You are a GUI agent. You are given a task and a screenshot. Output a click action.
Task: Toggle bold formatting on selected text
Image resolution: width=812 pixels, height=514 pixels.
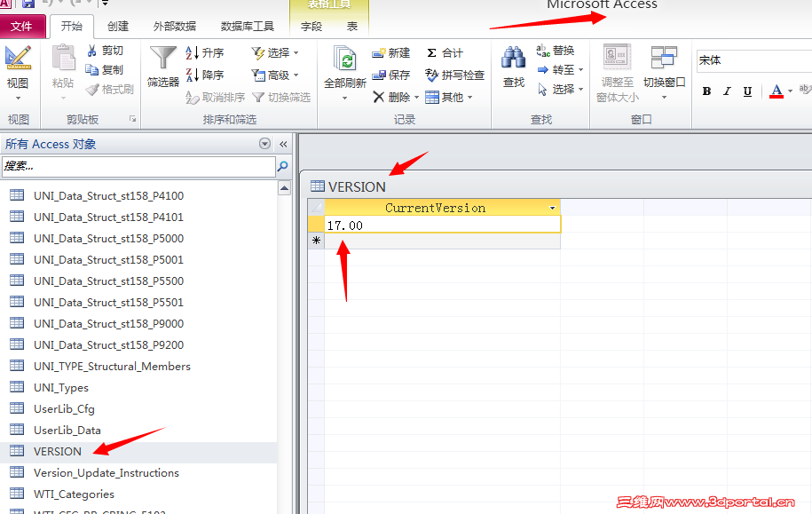pos(706,91)
